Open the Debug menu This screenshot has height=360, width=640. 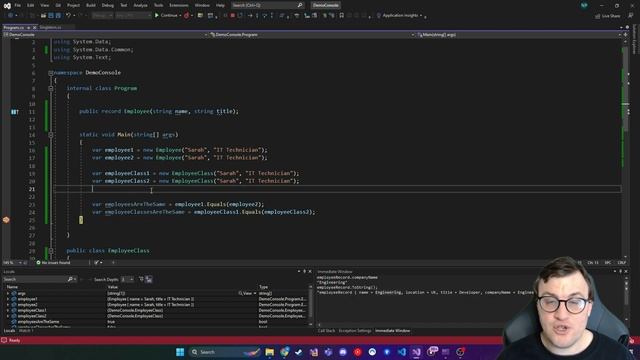108,5
